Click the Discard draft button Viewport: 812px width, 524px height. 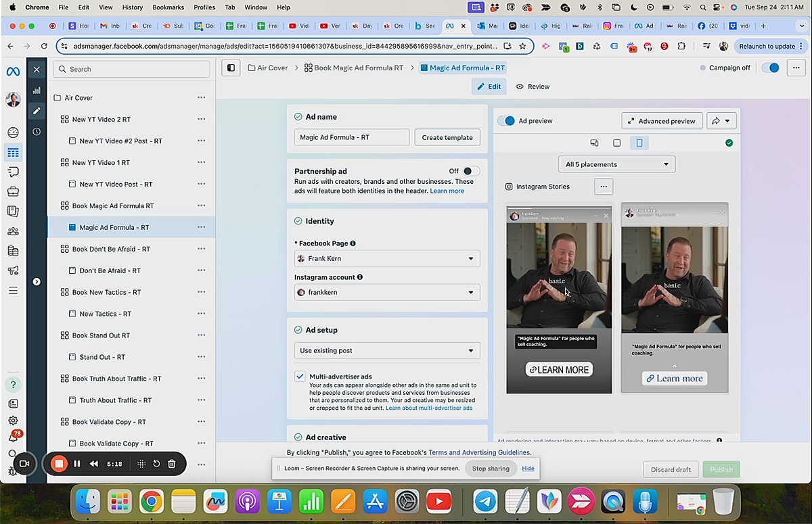tap(671, 469)
